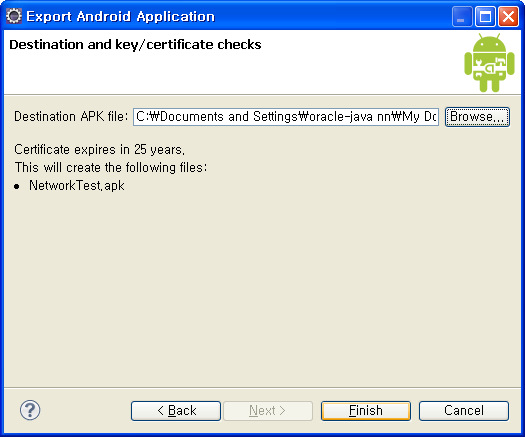Click the help question mark icon
The image size is (525, 437).
30,410
